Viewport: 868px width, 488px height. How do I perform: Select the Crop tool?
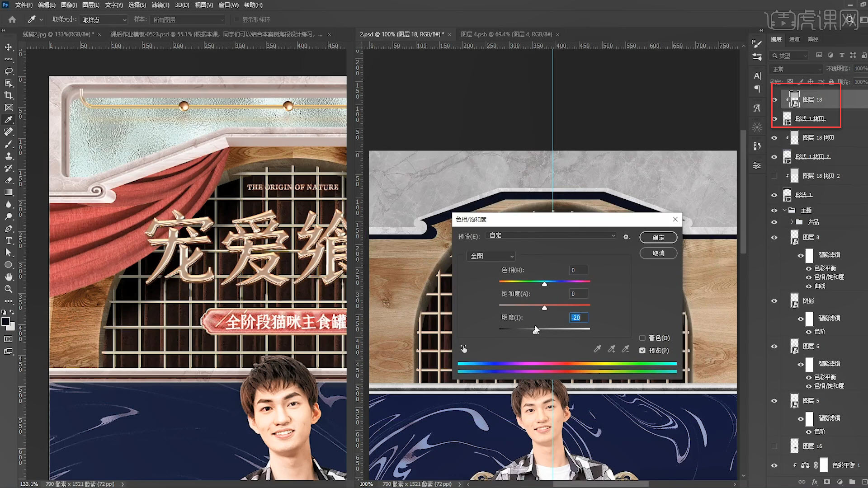(9, 95)
